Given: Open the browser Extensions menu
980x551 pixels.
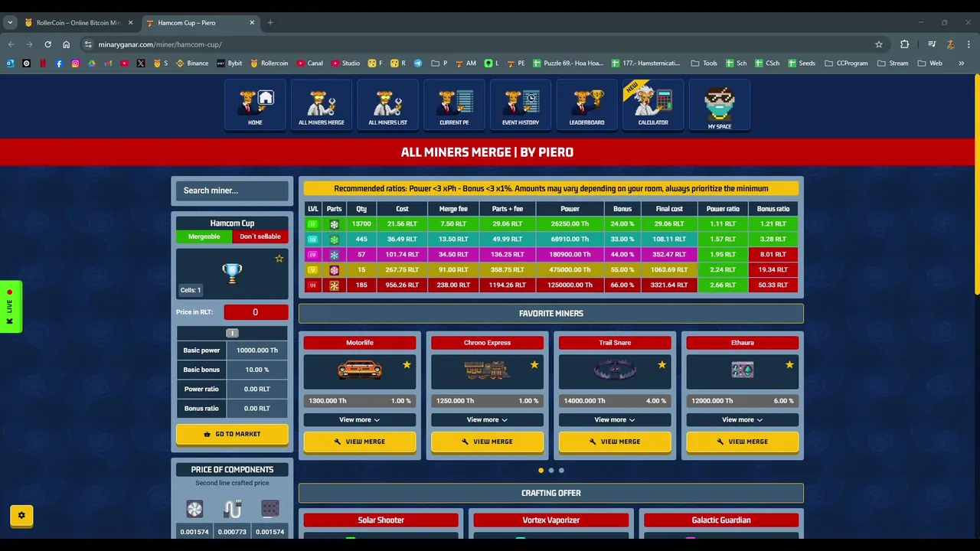Looking at the screenshot, I should 904,44.
